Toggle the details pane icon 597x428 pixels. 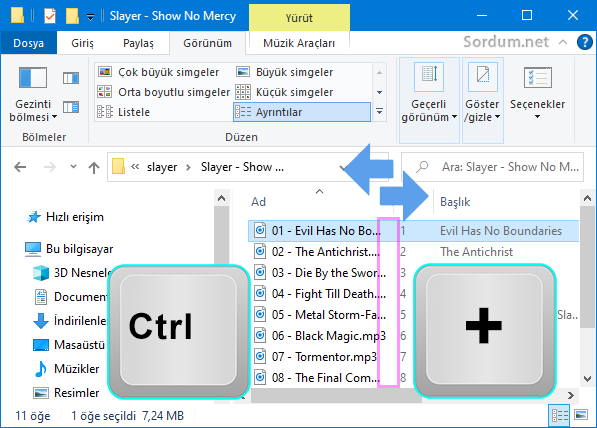tap(71, 107)
